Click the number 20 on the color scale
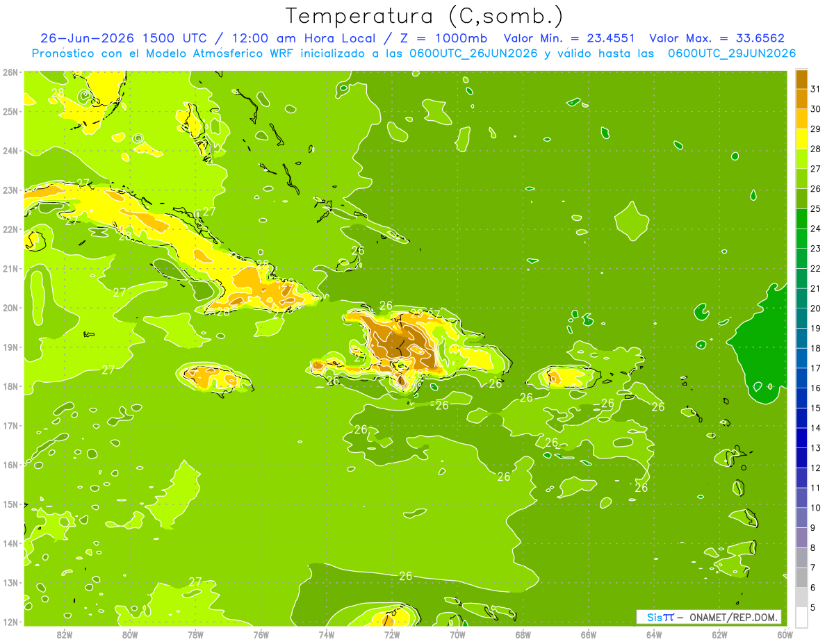Image resolution: width=834 pixels, height=644 pixels. click(x=815, y=308)
